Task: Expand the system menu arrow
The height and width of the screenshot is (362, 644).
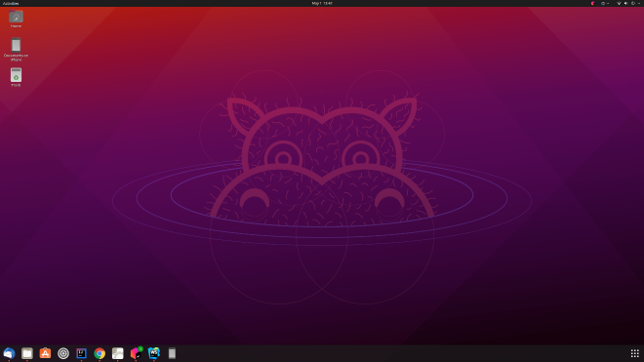Action: (639, 3)
